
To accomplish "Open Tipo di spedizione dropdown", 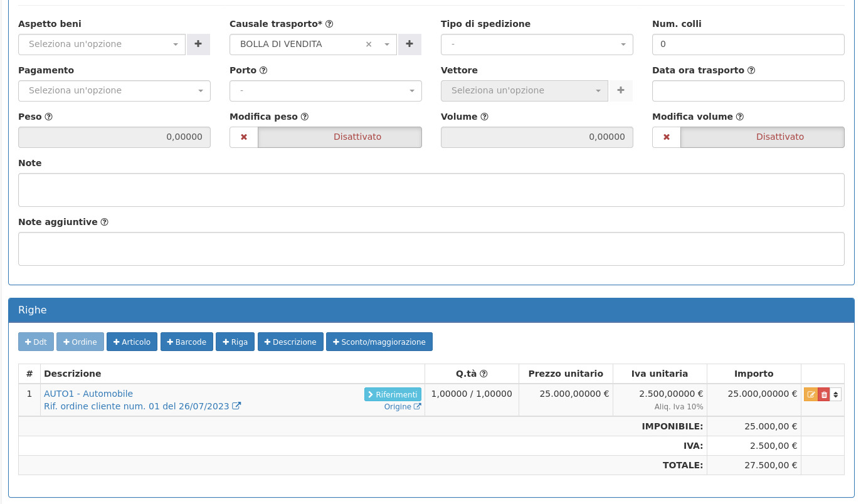I will pyautogui.click(x=537, y=45).
